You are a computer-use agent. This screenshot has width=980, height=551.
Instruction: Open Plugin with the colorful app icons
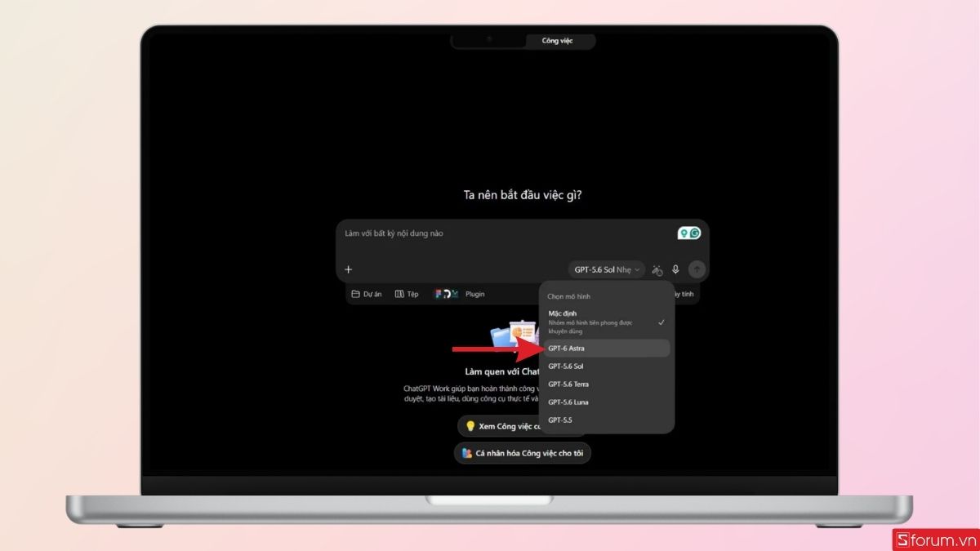coord(459,294)
